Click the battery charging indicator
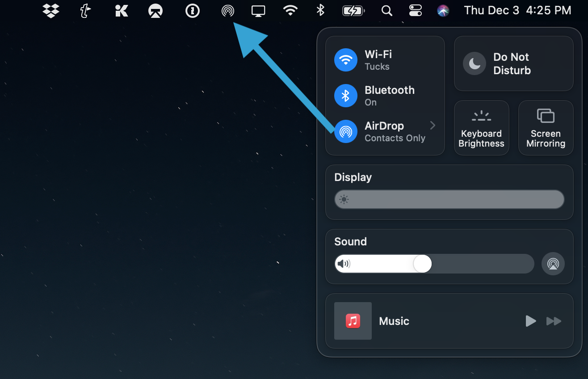 click(x=353, y=11)
